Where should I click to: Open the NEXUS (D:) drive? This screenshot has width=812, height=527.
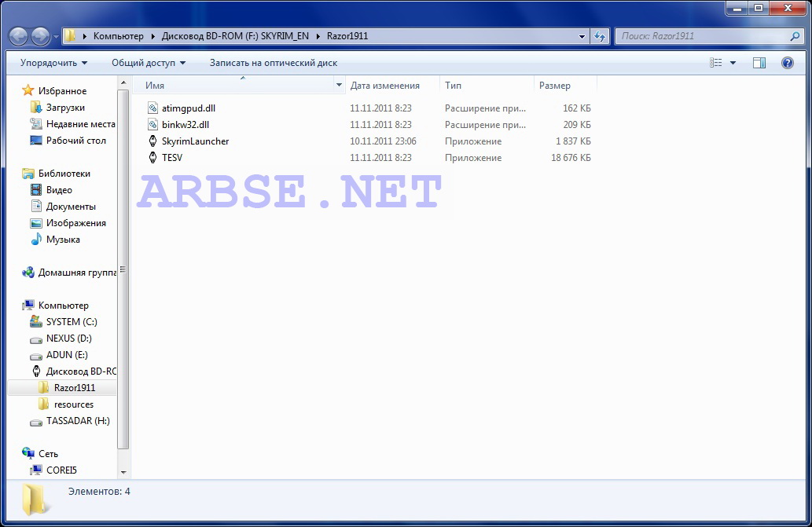(69, 339)
